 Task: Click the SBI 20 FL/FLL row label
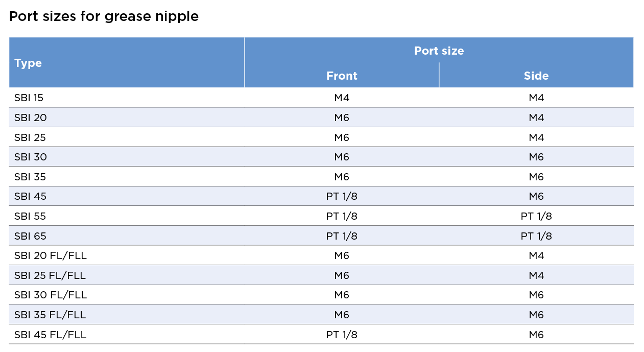click(x=51, y=255)
